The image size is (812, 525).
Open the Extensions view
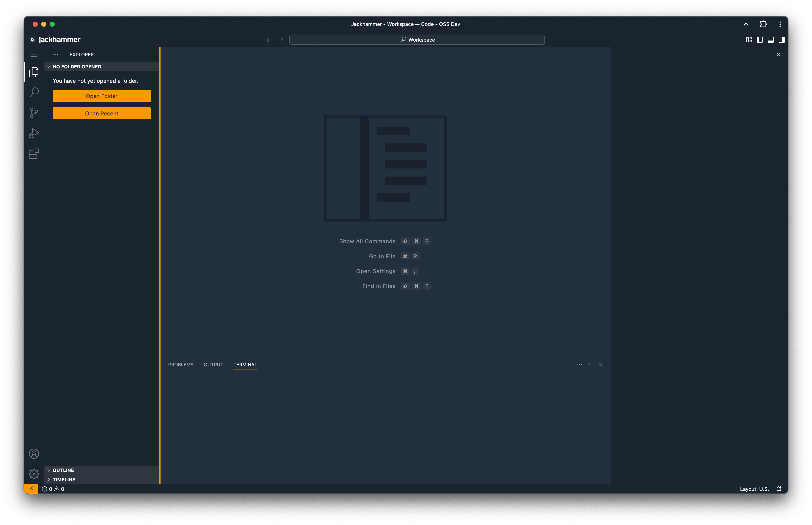[34, 154]
